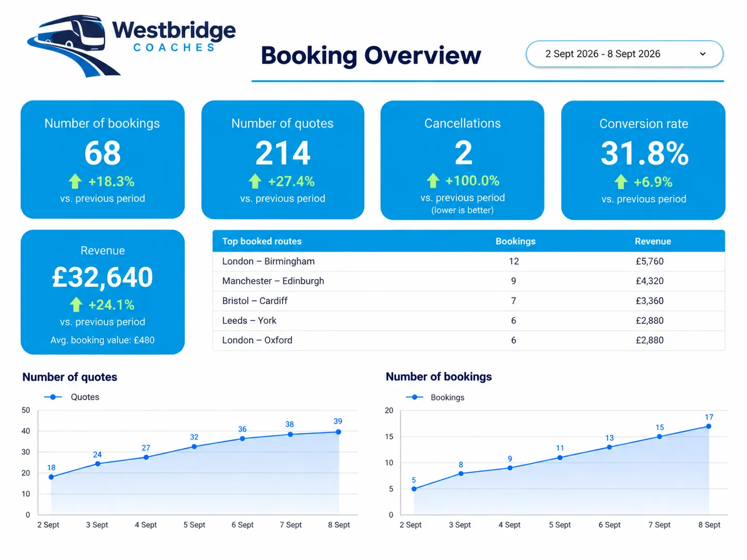The image size is (747, 560).
Task: Click the Quotes legend marker
Action: coord(53,397)
